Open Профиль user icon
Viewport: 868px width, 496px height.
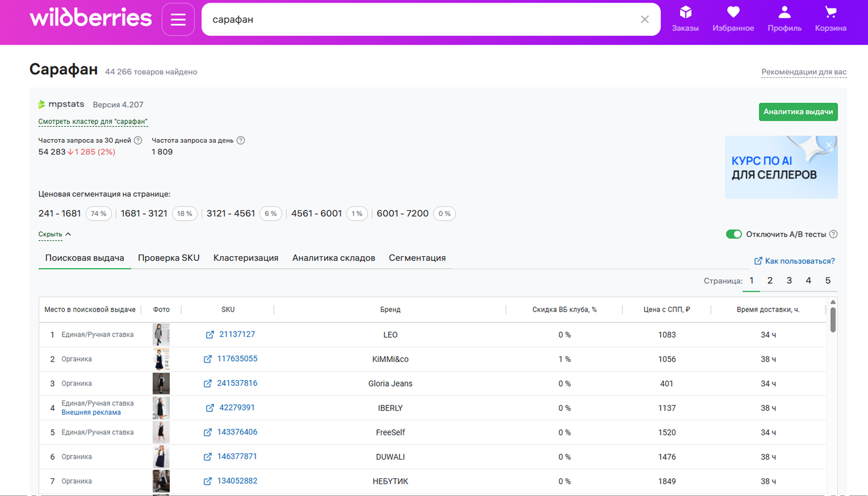click(784, 19)
